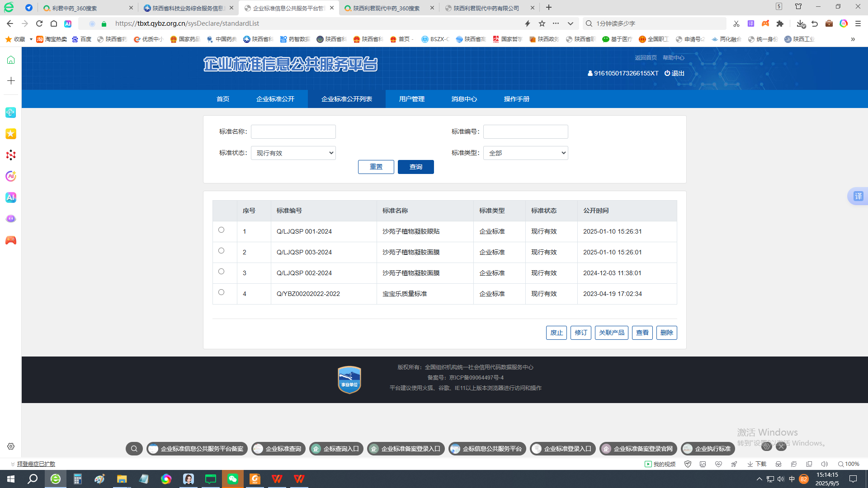Click the 退出 logout power icon
The image size is (868, 488).
[x=667, y=73]
